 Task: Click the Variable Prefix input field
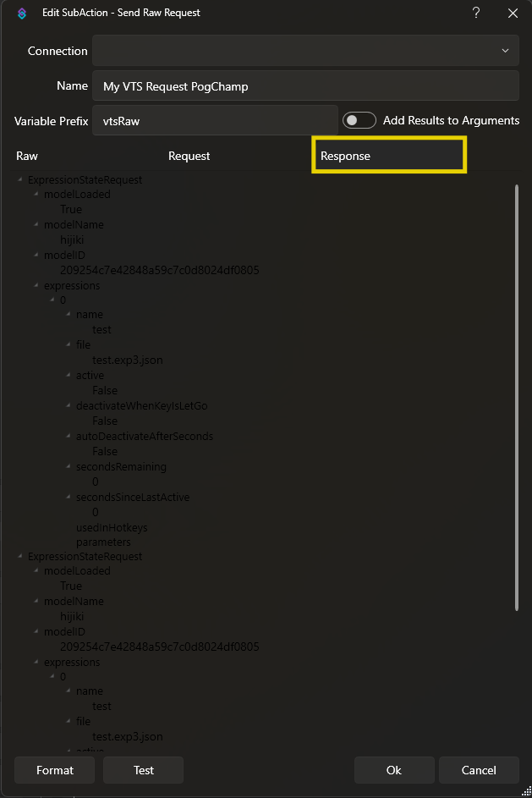[x=215, y=121]
